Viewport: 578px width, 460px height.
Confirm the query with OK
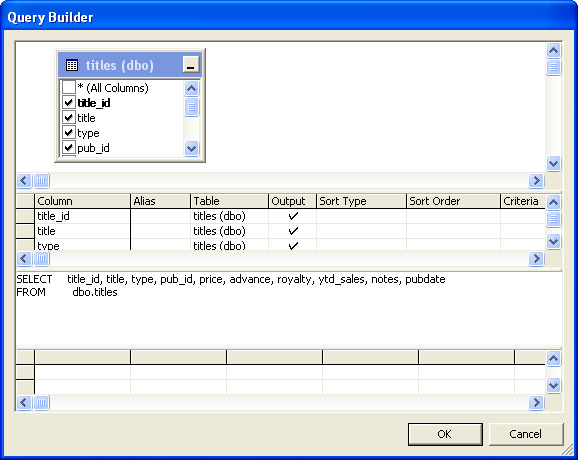[x=445, y=434]
